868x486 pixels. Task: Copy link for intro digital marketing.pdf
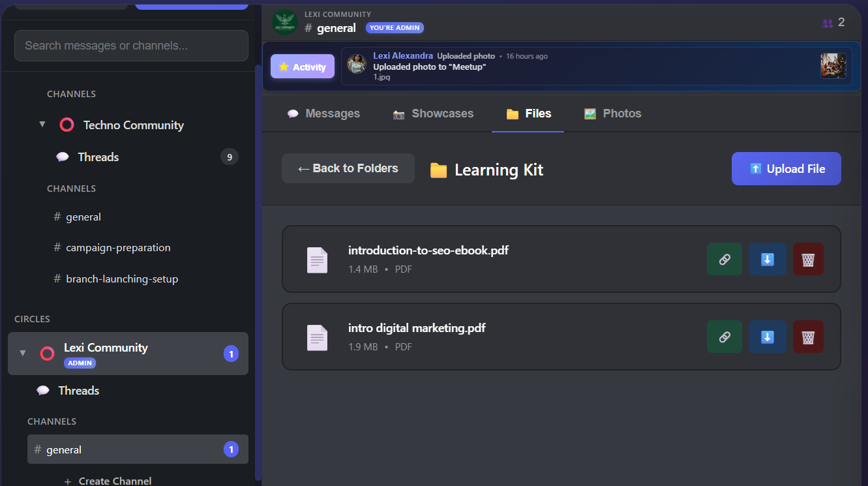(x=724, y=337)
